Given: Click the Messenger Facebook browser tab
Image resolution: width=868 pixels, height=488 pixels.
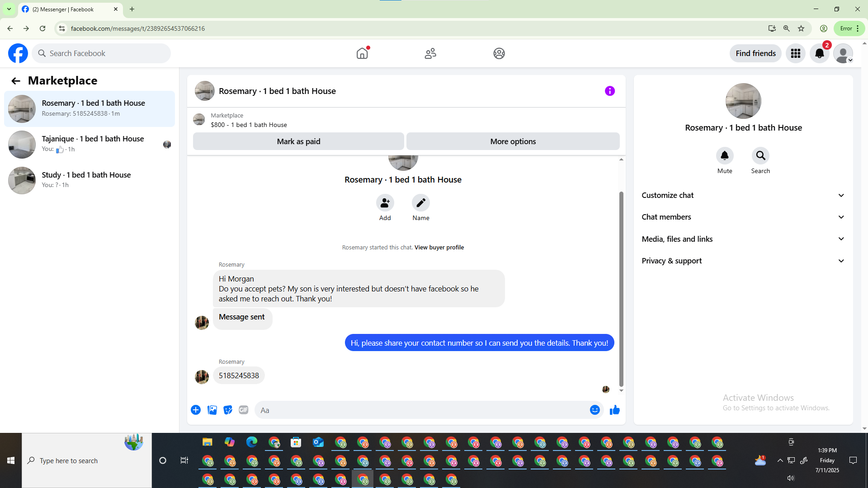Looking at the screenshot, I should click(70, 9).
